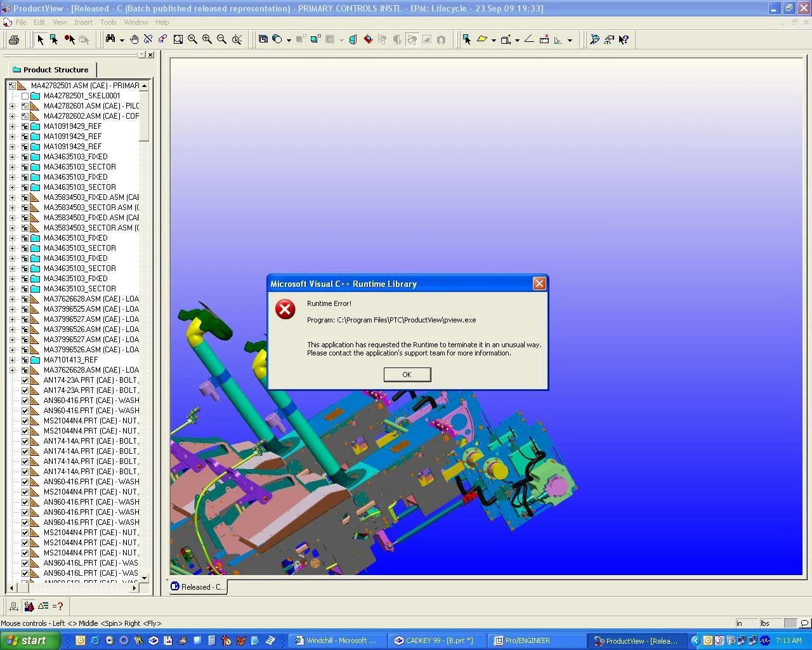Screen dimensions: 812x650
Task: Click the measurement ruler icon
Action: click(x=544, y=39)
